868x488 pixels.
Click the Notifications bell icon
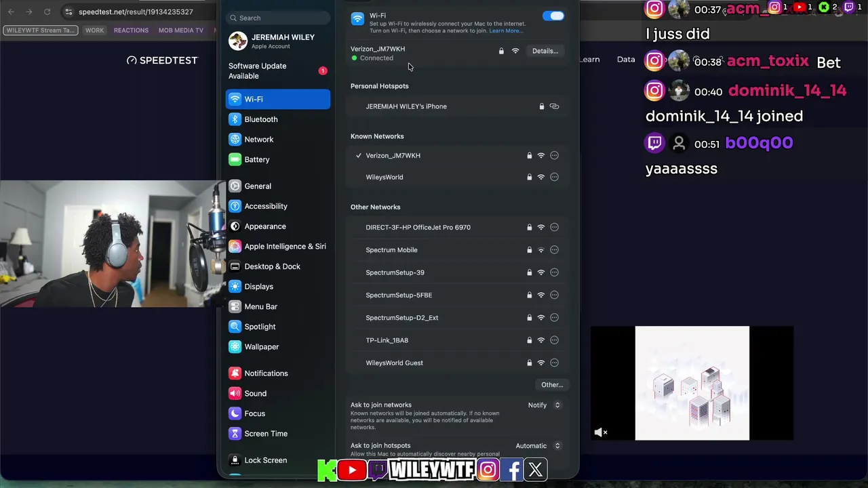235,373
